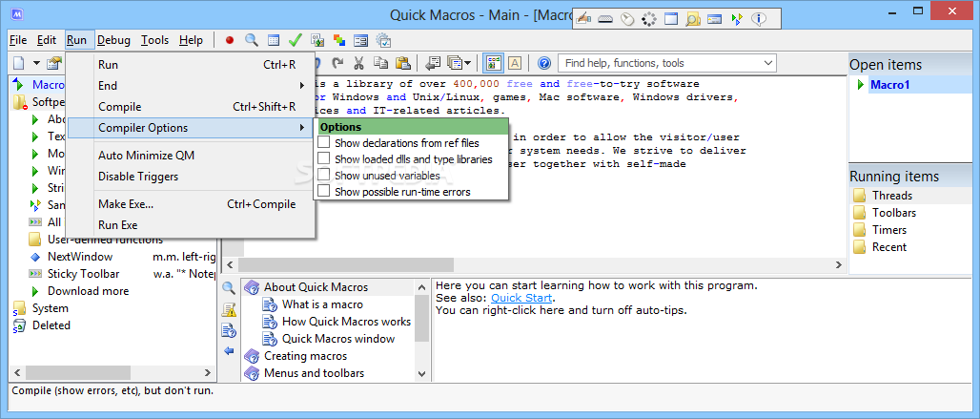Select Macro1 in Open items
Viewport: 980px width, 419px height.
(892, 85)
